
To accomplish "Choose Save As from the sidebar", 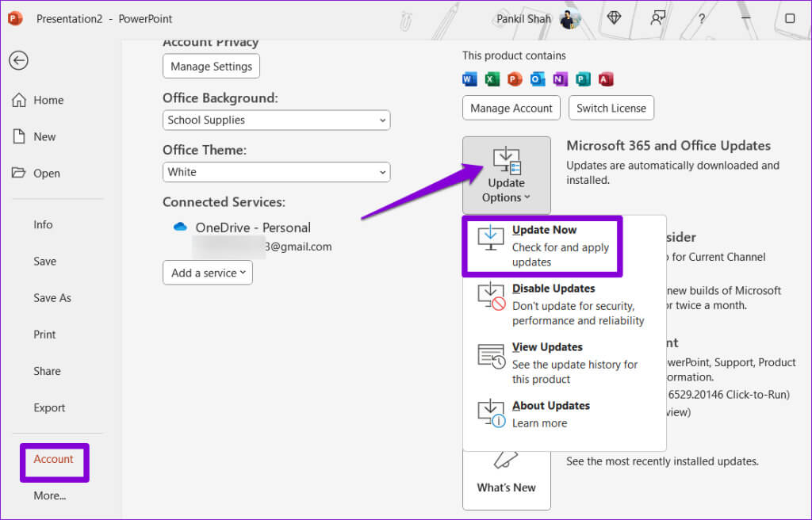I will [x=52, y=298].
